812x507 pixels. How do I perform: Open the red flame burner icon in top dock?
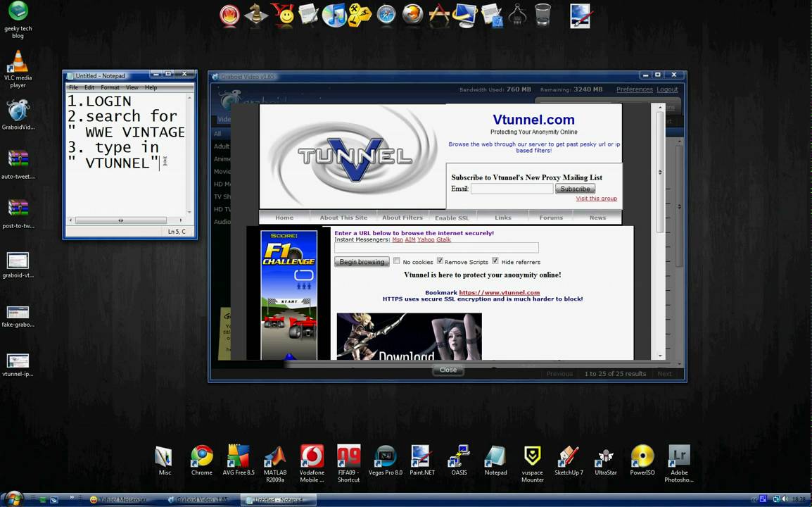coord(229,15)
